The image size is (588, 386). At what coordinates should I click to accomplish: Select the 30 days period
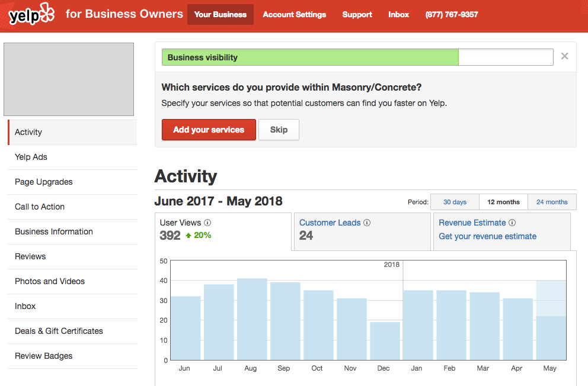pyautogui.click(x=455, y=202)
